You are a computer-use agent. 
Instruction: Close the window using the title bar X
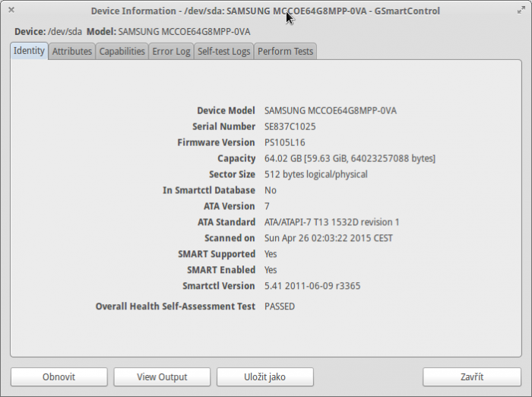[x=11, y=11]
